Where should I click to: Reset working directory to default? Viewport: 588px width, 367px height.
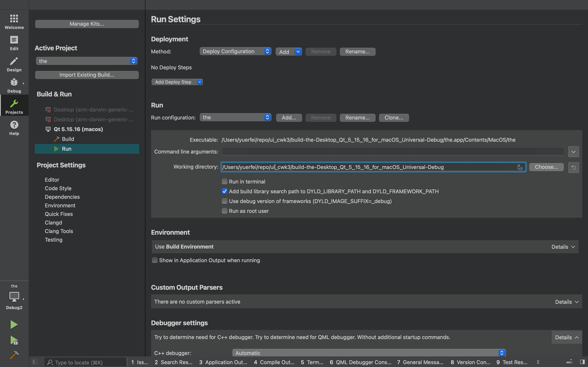[x=574, y=167]
